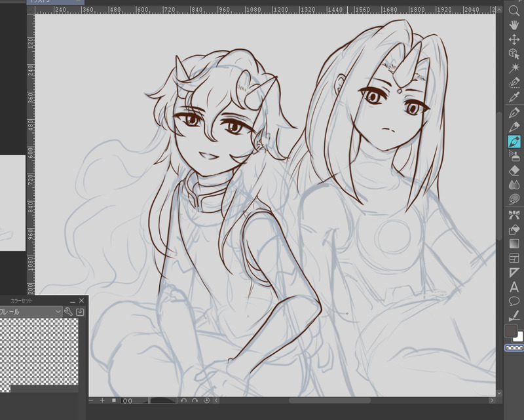524x420 pixels.
Task: Select the Zoom magnifier tool
Action: [x=514, y=10]
